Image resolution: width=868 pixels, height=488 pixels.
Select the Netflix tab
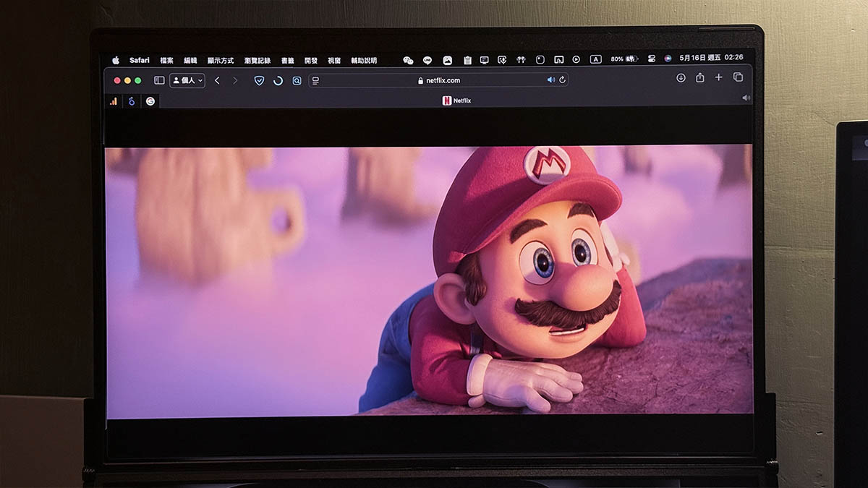pyautogui.click(x=456, y=100)
